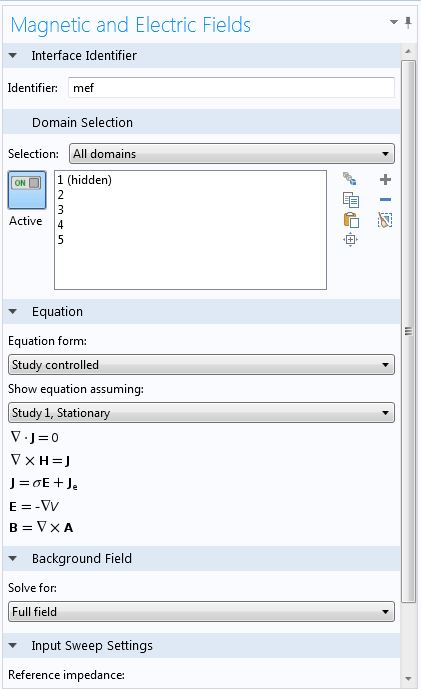Collapse the Input Sweep Settings section
Viewport: 421px width, 689px height.
tap(13, 645)
